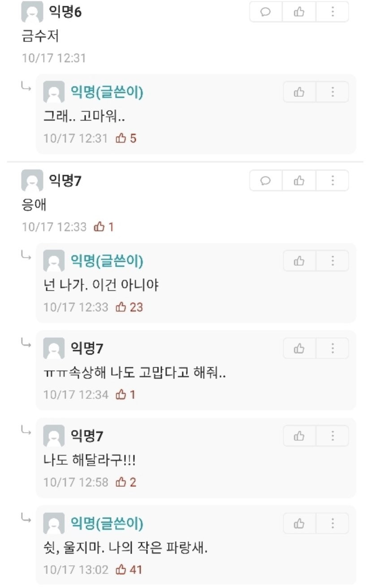The height and width of the screenshot is (588, 371).
Task: Open more options on 그래.. 고마워.. reply
Action: pyautogui.click(x=332, y=92)
